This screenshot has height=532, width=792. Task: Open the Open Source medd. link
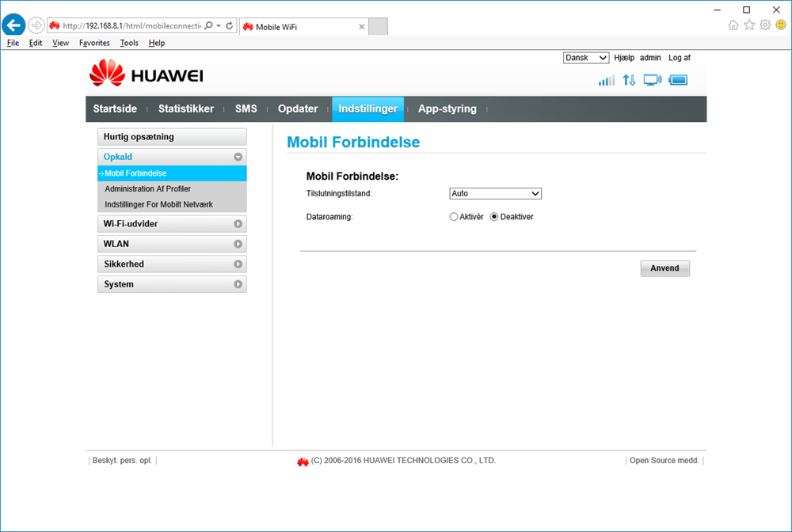[x=664, y=460]
